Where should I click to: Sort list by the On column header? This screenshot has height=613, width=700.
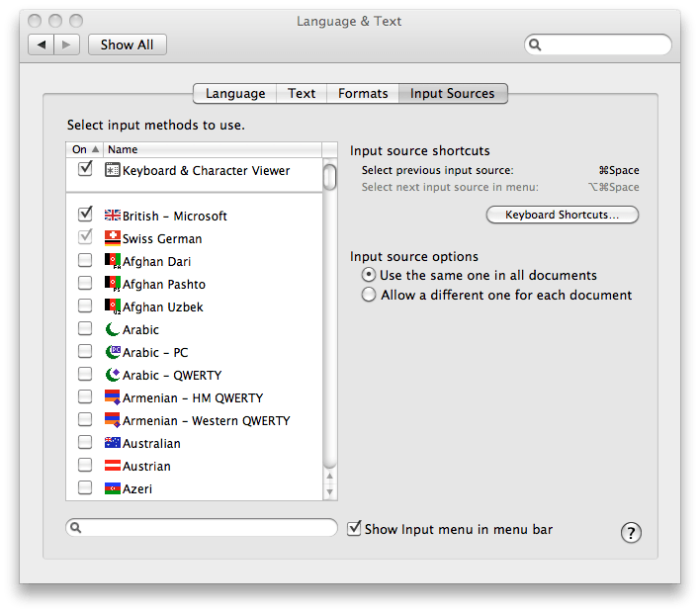pos(85,149)
